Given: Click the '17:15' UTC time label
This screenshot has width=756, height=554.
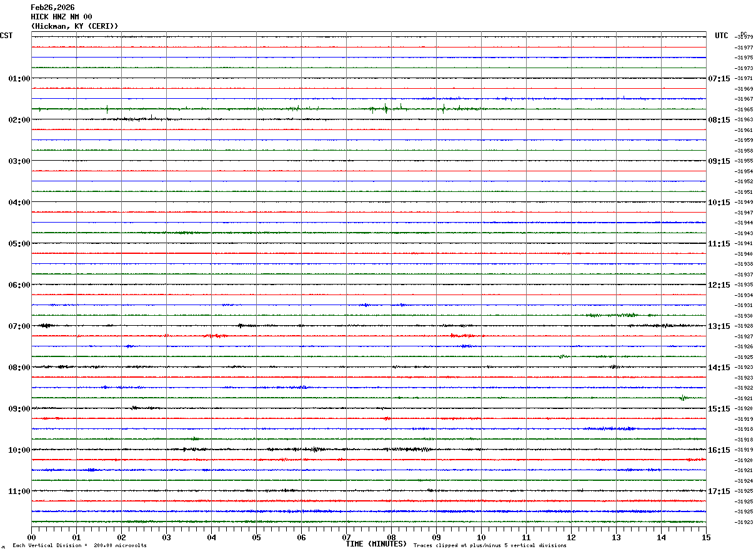Looking at the screenshot, I should coord(719,491).
